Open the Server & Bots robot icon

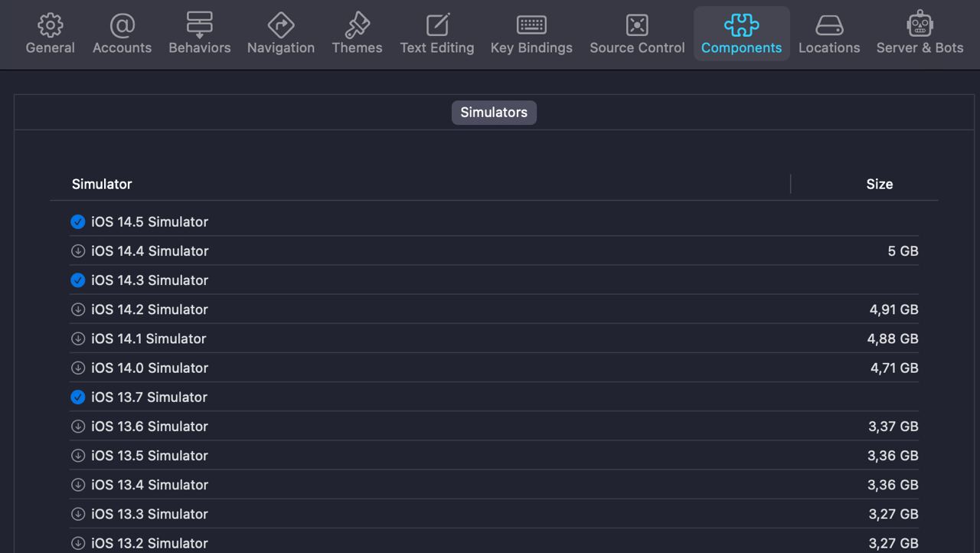(x=920, y=25)
